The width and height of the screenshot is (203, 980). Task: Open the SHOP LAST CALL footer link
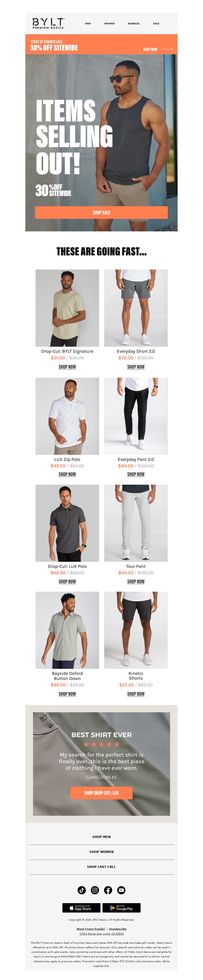pos(101,867)
